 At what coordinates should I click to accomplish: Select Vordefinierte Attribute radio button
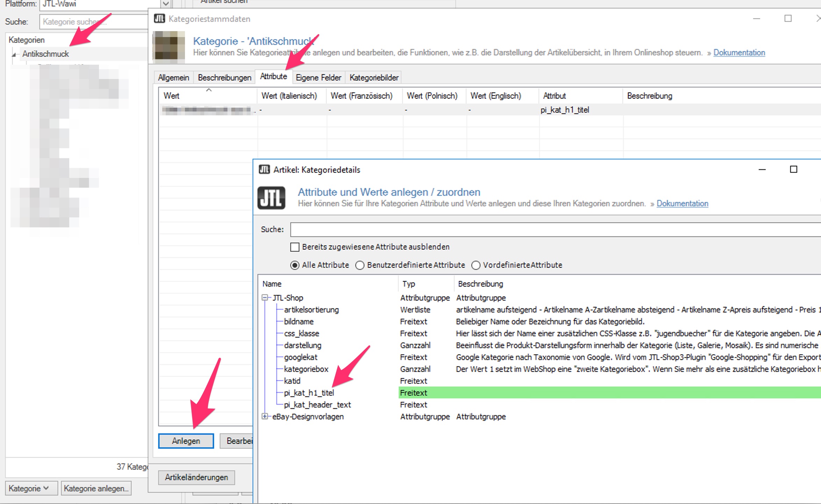pyautogui.click(x=476, y=265)
